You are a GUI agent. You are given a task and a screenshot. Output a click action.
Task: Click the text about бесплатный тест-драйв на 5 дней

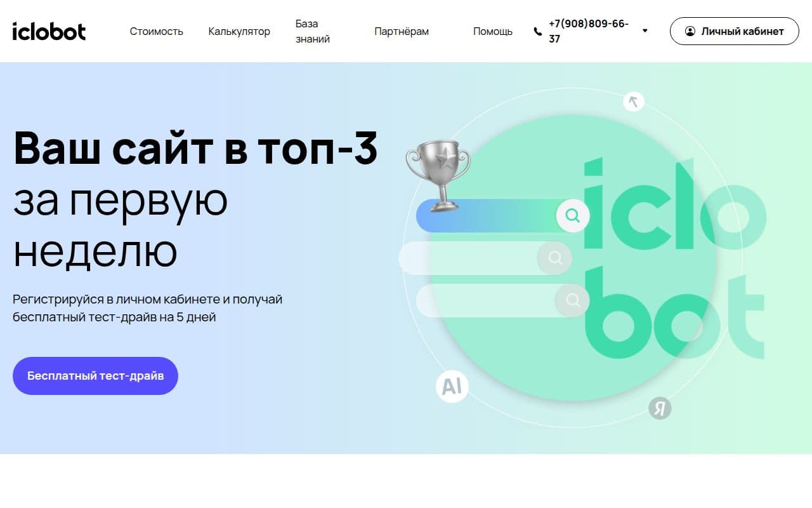pos(148,308)
